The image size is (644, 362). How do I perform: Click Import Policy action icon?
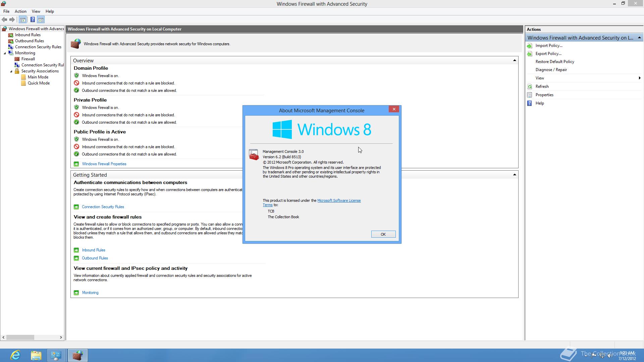(530, 46)
